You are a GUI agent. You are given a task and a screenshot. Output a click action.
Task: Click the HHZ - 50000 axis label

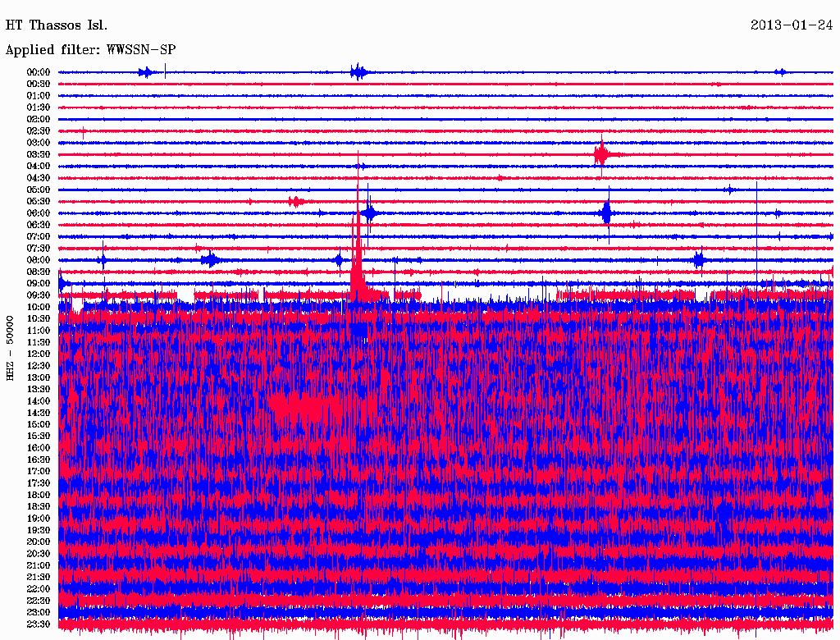click(10, 349)
